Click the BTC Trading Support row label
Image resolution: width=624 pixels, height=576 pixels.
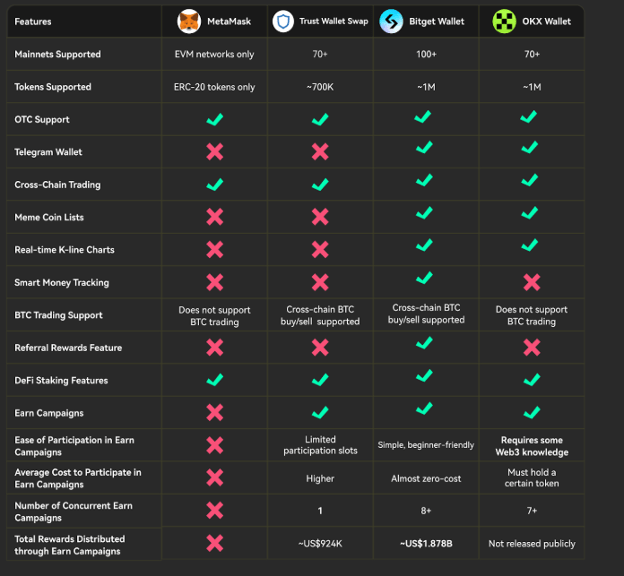coord(58,315)
